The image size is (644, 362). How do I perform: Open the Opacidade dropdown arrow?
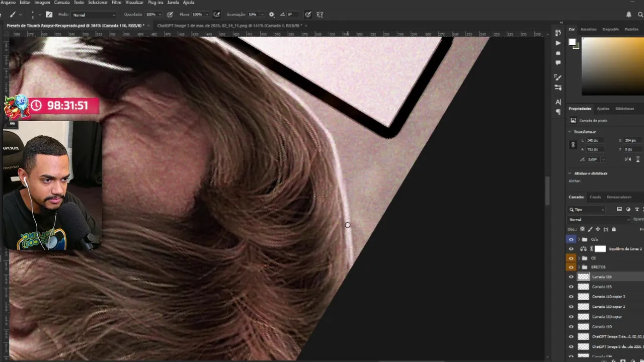click(160, 15)
